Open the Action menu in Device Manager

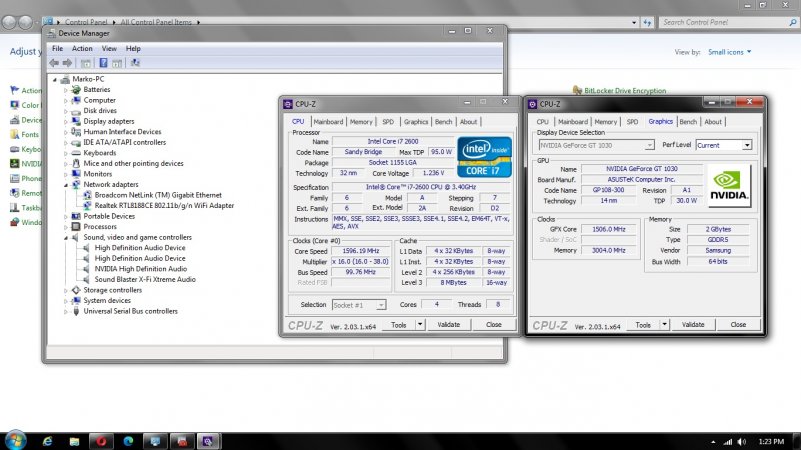tap(82, 49)
